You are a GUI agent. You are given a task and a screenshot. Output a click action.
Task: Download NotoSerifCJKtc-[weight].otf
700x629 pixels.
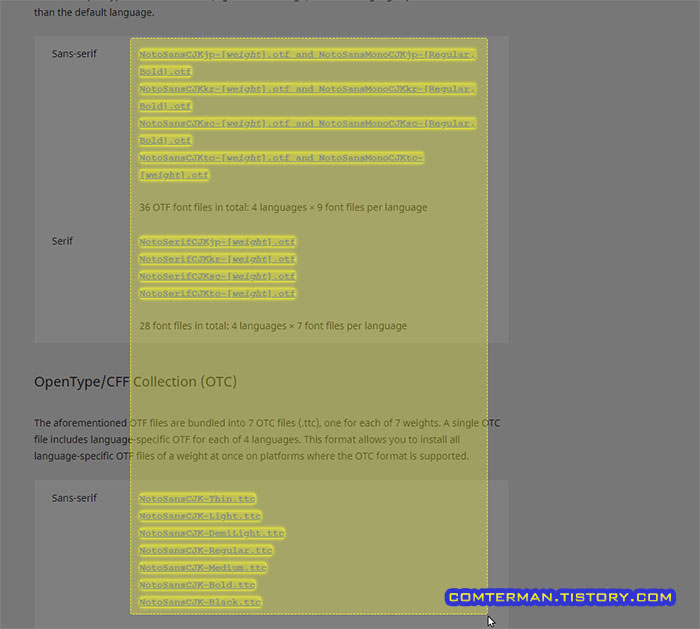(217, 294)
